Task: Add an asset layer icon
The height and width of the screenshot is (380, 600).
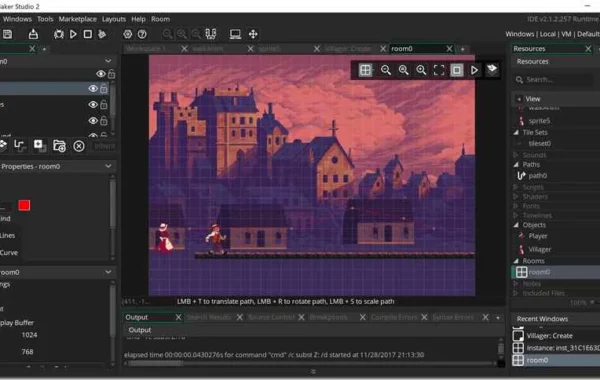Action: (39, 145)
